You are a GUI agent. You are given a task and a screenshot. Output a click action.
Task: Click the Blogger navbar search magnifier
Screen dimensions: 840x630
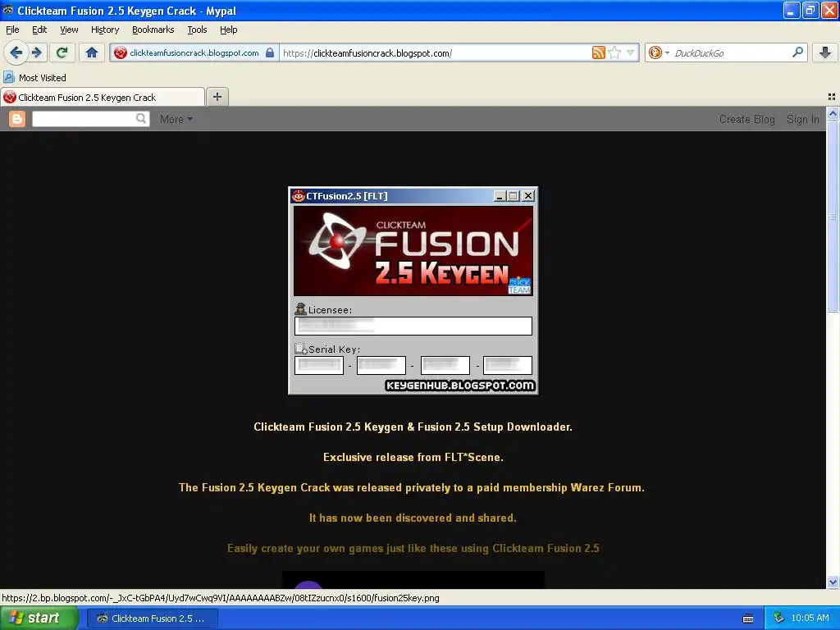coord(141,118)
